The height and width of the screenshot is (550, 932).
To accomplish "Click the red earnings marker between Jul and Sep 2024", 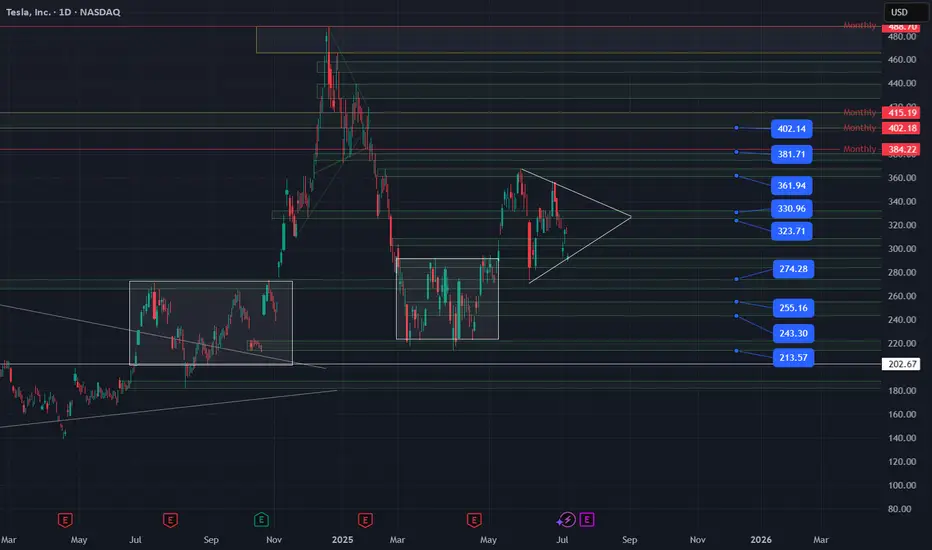I will [x=170, y=520].
